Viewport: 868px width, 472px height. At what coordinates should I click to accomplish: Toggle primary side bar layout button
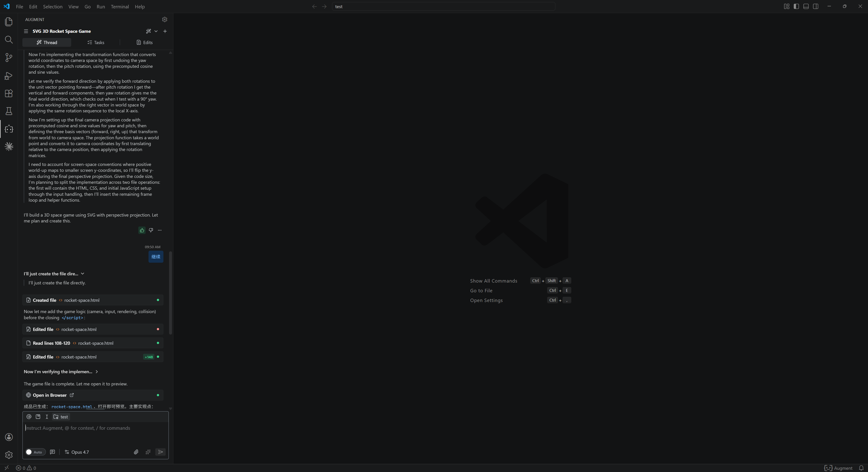coord(796,6)
